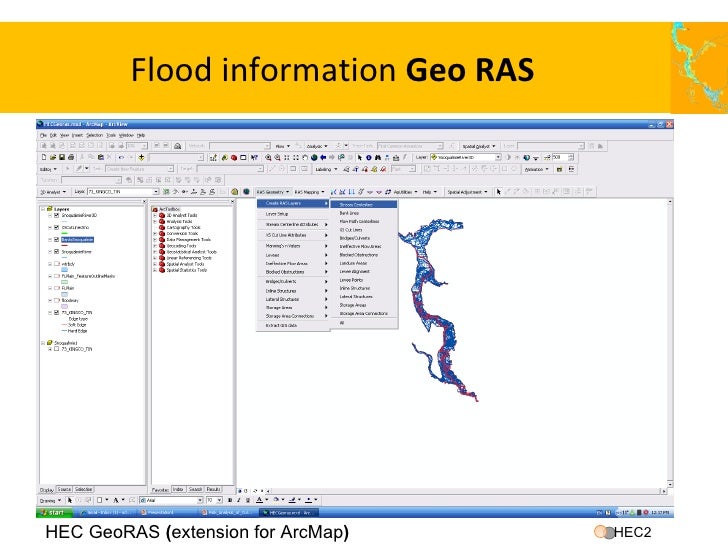Select the Identify tool blue circle icon
This screenshot has height=546, width=728.
(369, 157)
